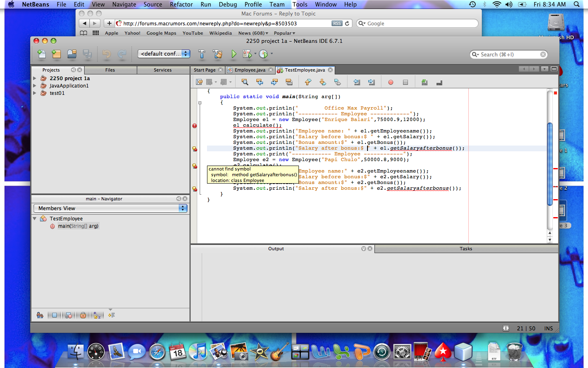Collapse the TestEmployee navigator node
Viewport: 588px width, 368px height.
tap(35, 219)
